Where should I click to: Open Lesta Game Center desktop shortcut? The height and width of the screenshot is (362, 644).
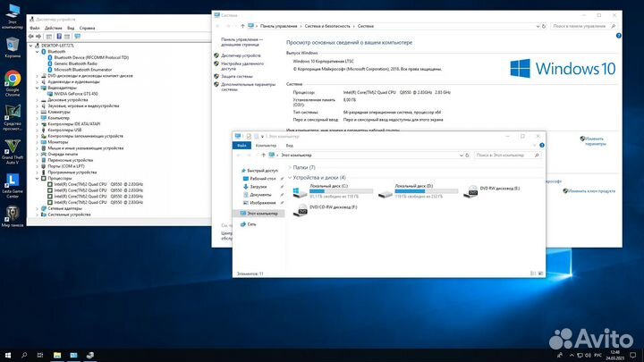[x=13, y=185]
